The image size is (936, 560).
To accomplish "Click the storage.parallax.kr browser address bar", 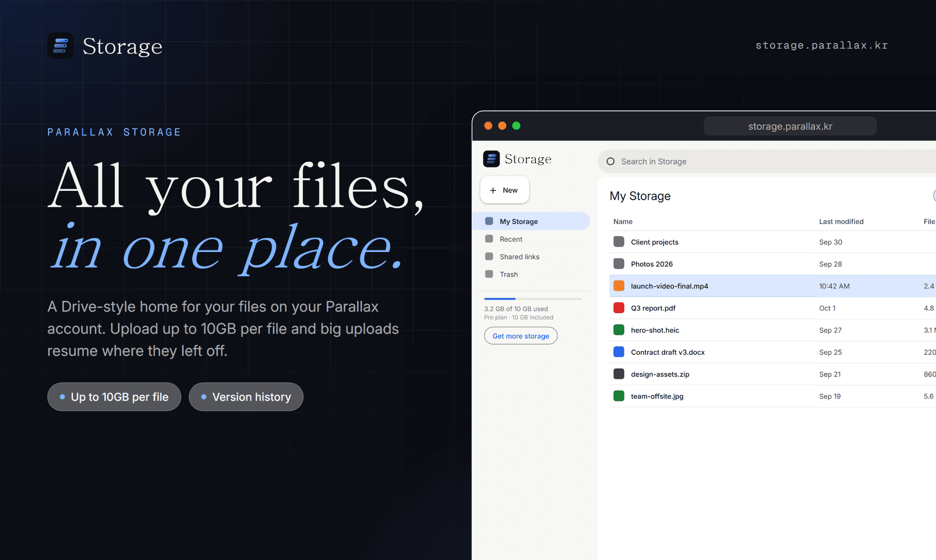I will 790,126.
